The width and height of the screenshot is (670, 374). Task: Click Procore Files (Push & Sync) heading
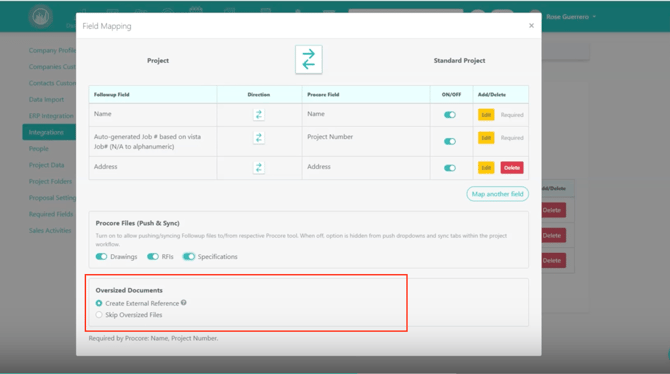tap(137, 223)
